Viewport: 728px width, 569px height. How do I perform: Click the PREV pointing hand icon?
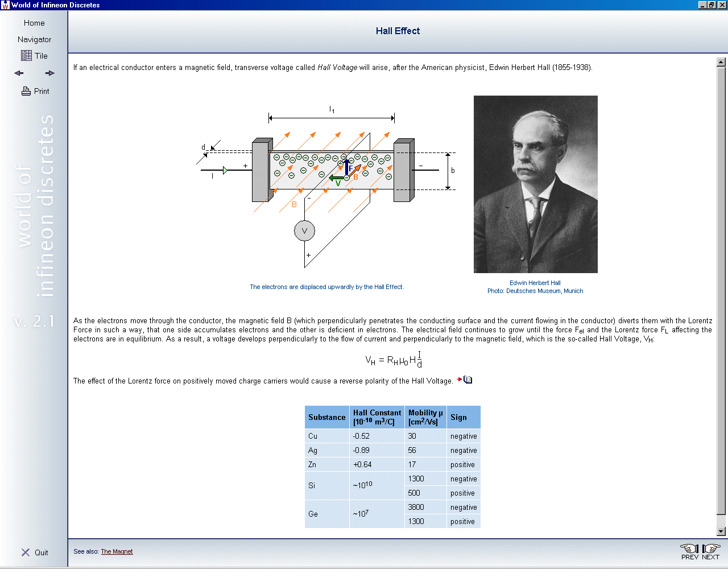tap(690, 549)
